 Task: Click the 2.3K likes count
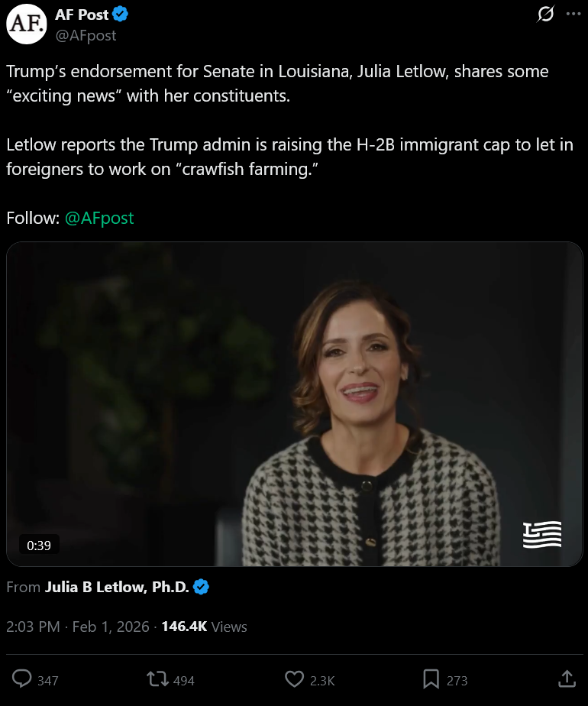(322, 680)
